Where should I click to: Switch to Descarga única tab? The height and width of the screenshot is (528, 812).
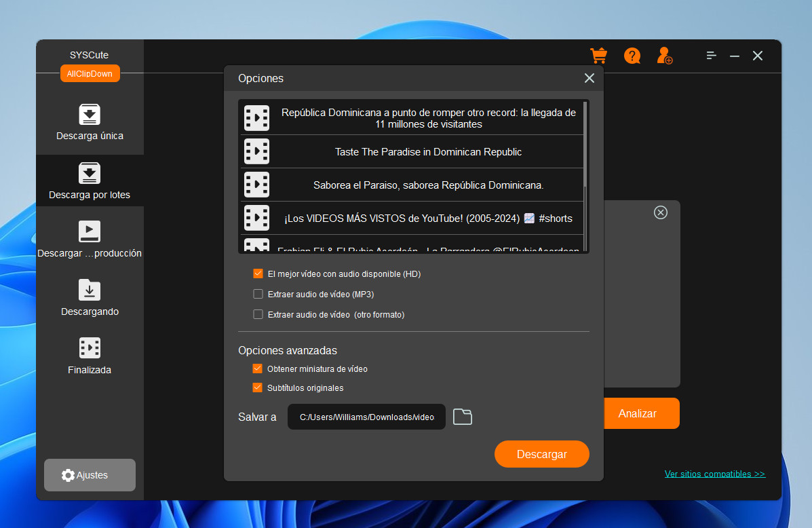[90, 123]
